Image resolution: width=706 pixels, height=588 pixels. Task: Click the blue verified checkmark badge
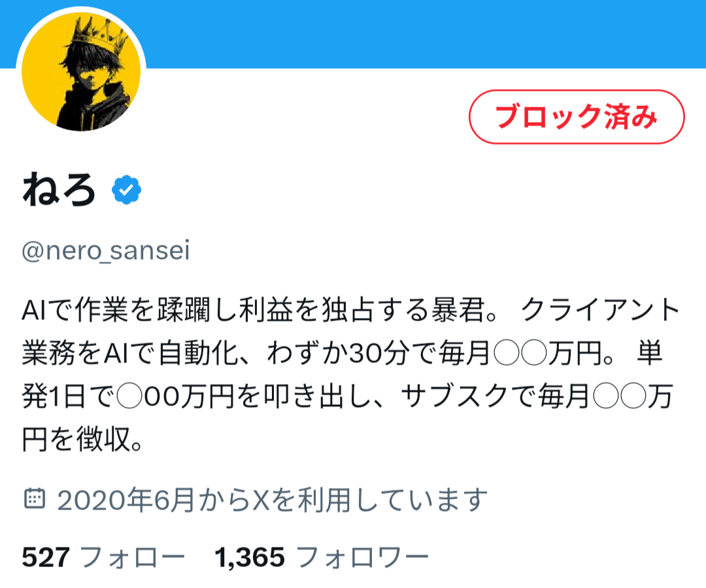127,190
